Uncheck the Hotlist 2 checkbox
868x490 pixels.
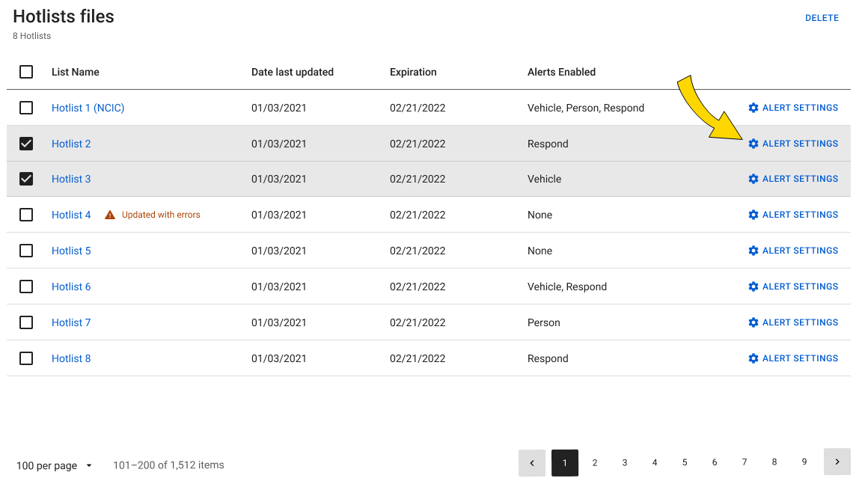click(26, 144)
